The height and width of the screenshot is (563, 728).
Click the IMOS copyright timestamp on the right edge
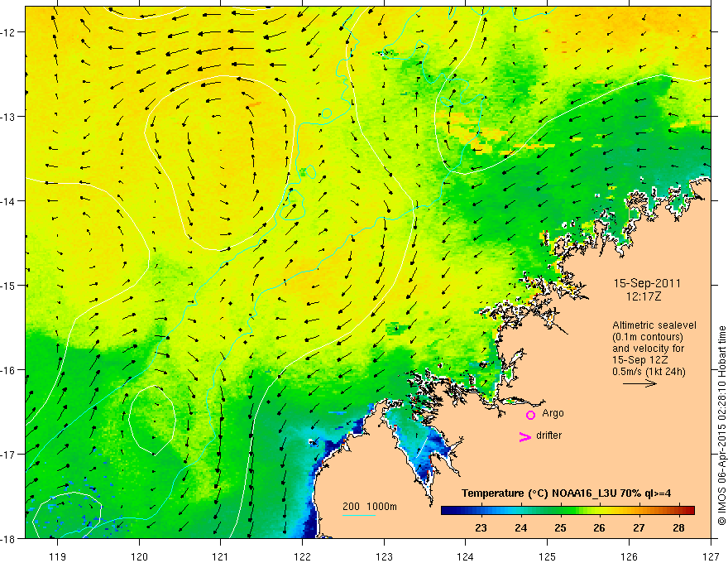(x=721, y=426)
